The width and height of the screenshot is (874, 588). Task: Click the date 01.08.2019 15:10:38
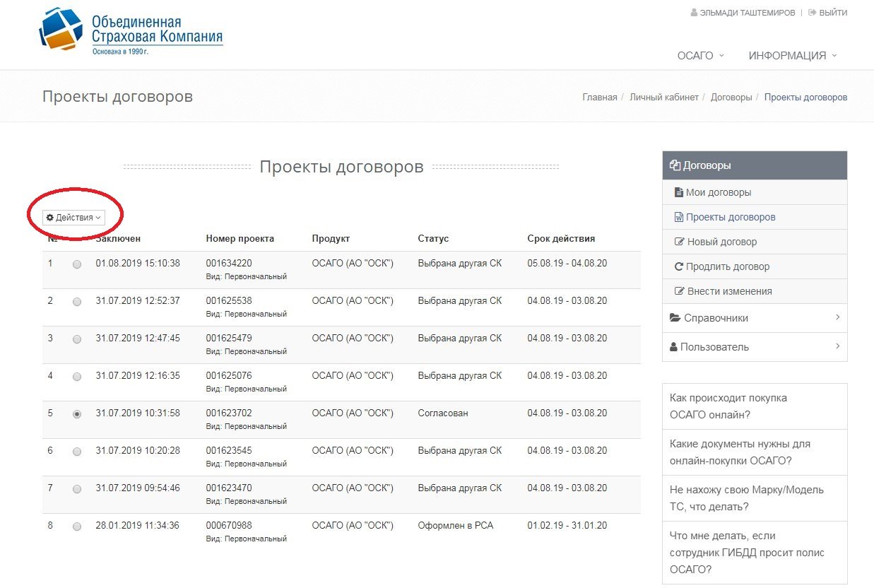(x=138, y=263)
